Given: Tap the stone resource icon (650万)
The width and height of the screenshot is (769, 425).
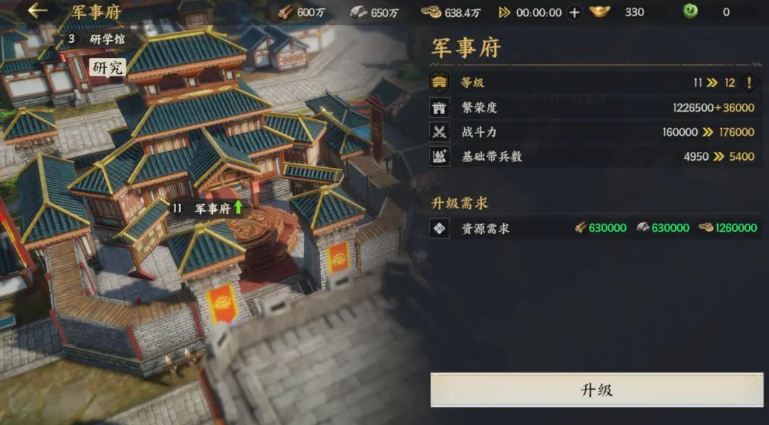Looking at the screenshot, I should [359, 12].
